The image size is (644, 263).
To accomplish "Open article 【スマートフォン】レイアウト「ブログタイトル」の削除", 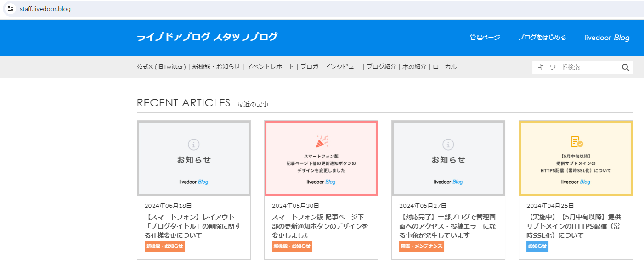I will click(x=192, y=226).
